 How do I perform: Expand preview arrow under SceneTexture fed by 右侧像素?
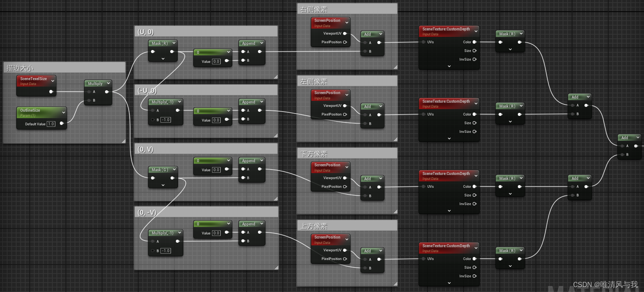point(449,66)
